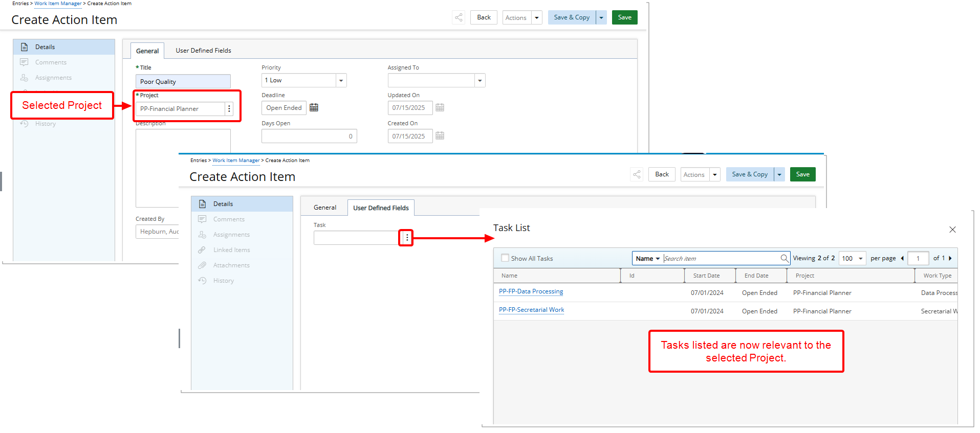Select History in front window sidebar
The height and width of the screenshot is (433, 980).
pos(242,280)
